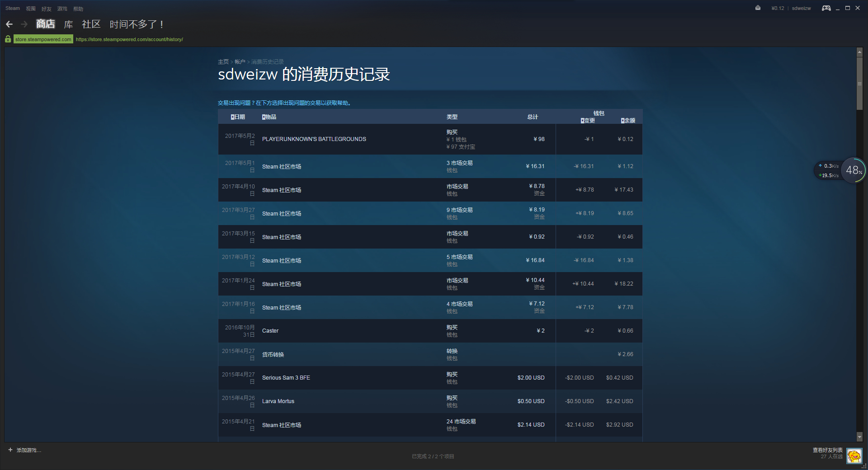
Task: Click the 2017年1月24日 date cell
Action: pyautogui.click(x=238, y=284)
